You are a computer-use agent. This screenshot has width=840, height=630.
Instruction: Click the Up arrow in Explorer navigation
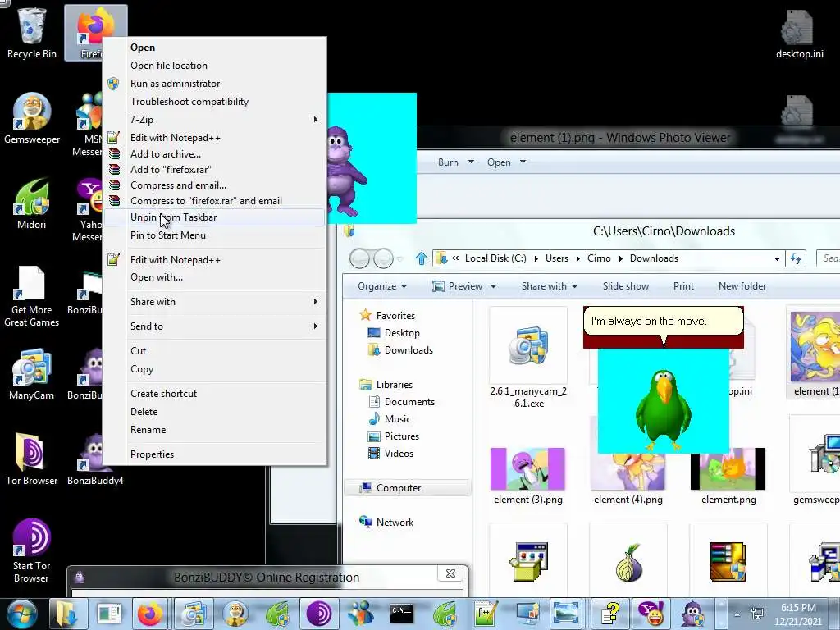pos(422,258)
